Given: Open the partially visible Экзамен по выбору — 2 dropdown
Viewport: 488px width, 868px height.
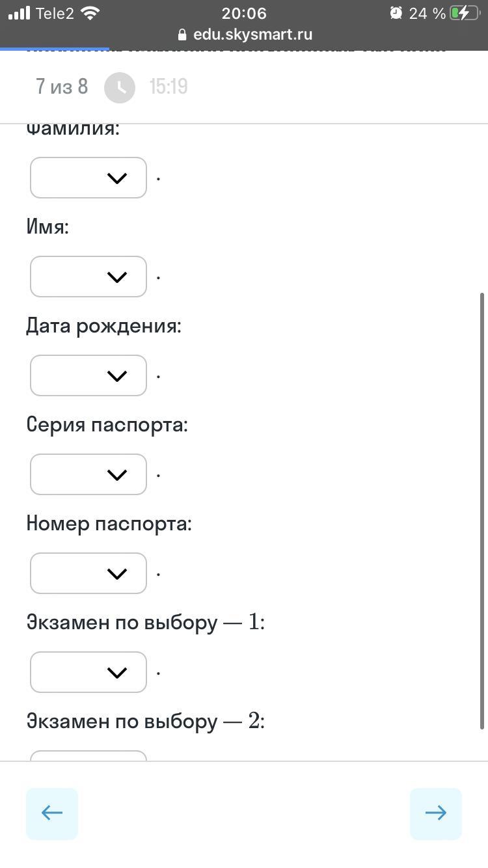Looking at the screenshot, I should (88, 755).
